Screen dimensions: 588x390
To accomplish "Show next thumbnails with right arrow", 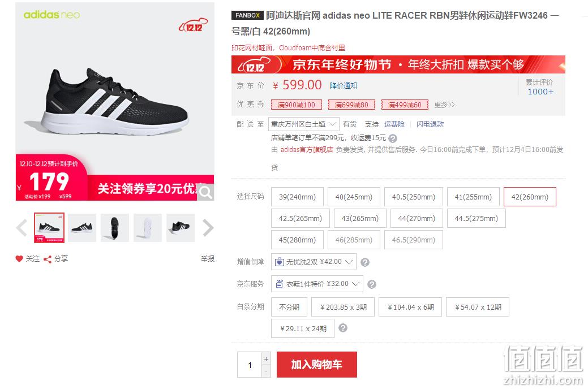I will 208,228.
